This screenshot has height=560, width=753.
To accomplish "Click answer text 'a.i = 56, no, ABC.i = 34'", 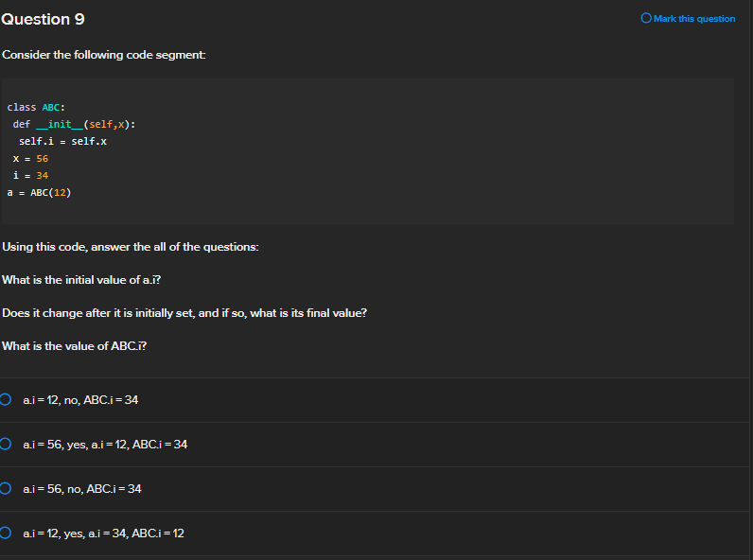I will click(x=82, y=489).
